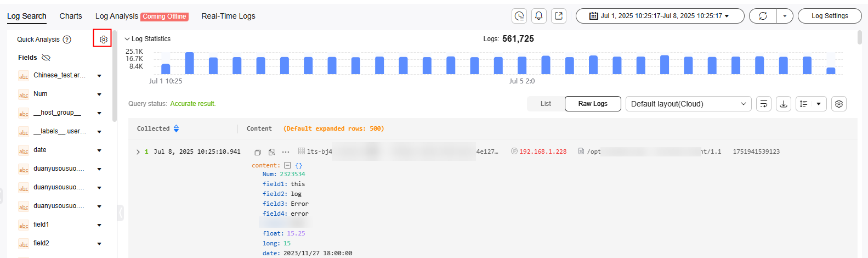The height and width of the screenshot is (258, 868).
Task: Click the line spacing icon
Action: pos(803,104)
